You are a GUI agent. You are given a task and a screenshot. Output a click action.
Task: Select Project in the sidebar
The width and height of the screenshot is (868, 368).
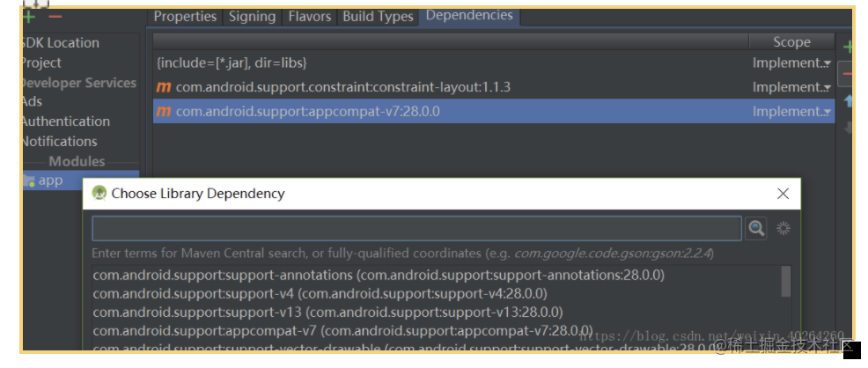(x=41, y=63)
